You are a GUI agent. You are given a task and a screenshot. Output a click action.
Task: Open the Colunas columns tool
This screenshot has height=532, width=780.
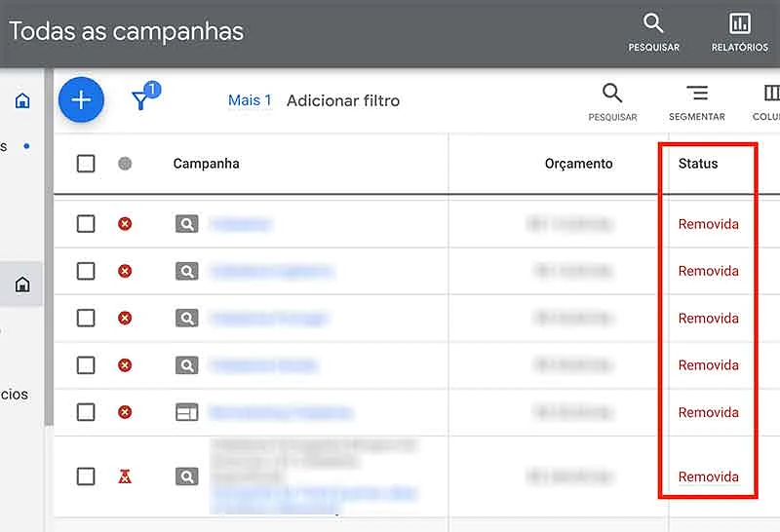tap(767, 102)
